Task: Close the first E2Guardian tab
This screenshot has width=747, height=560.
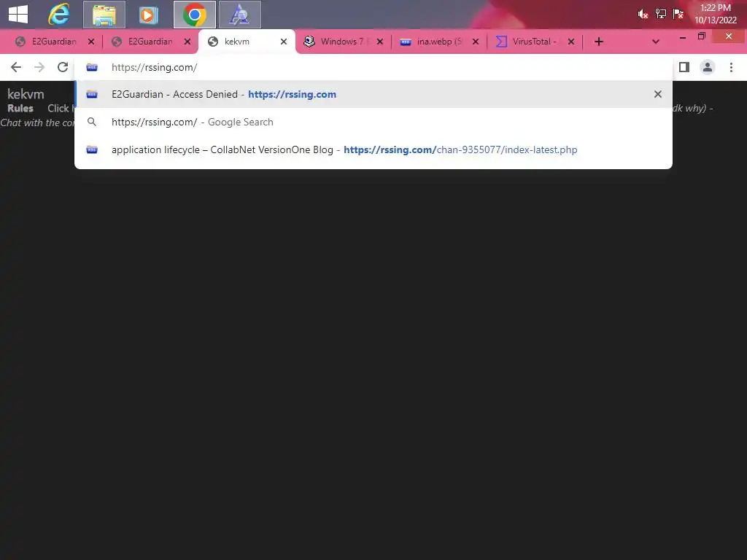Action: (91, 42)
